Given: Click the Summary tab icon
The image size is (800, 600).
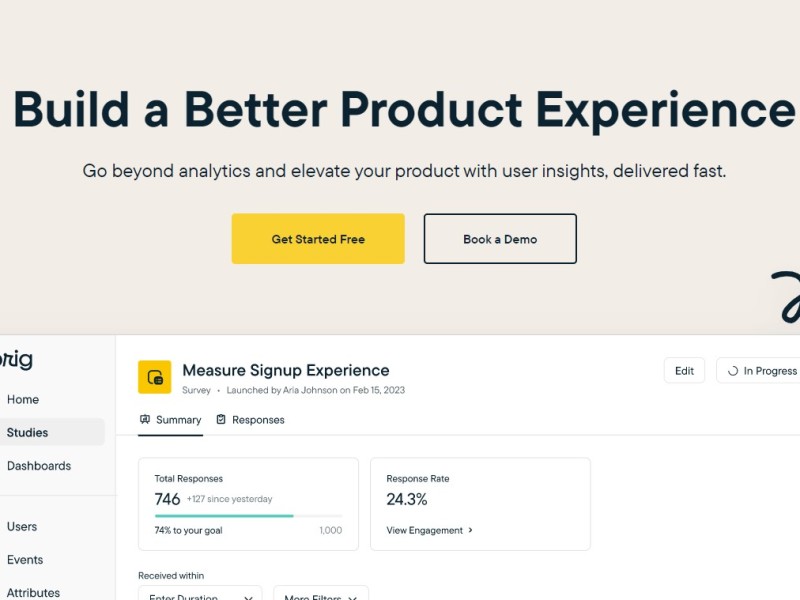Looking at the screenshot, I should tap(145, 419).
